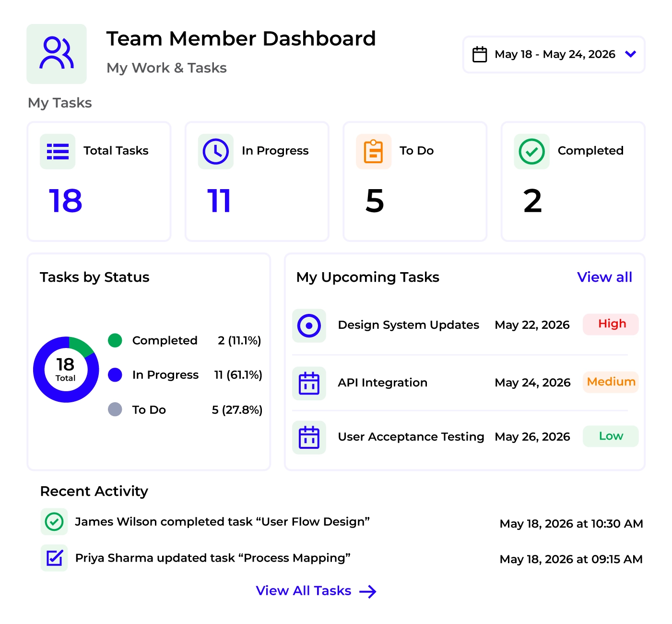Viewport: 672px width, 624px height.
Task: Expand the date range dropdown chevron
Action: tap(631, 54)
